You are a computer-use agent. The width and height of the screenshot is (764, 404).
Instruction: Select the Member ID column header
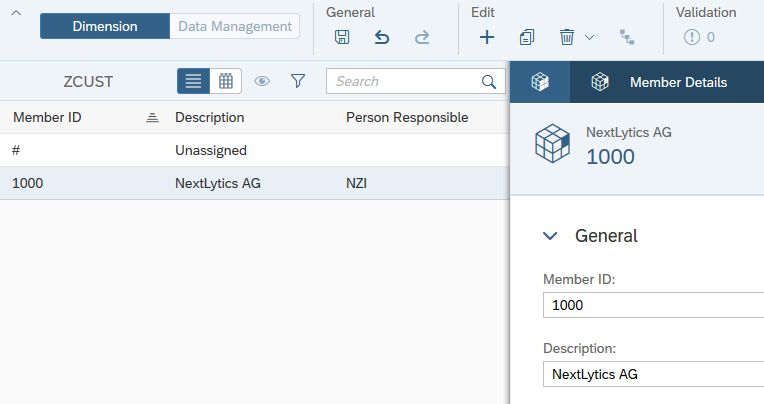click(x=47, y=117)
